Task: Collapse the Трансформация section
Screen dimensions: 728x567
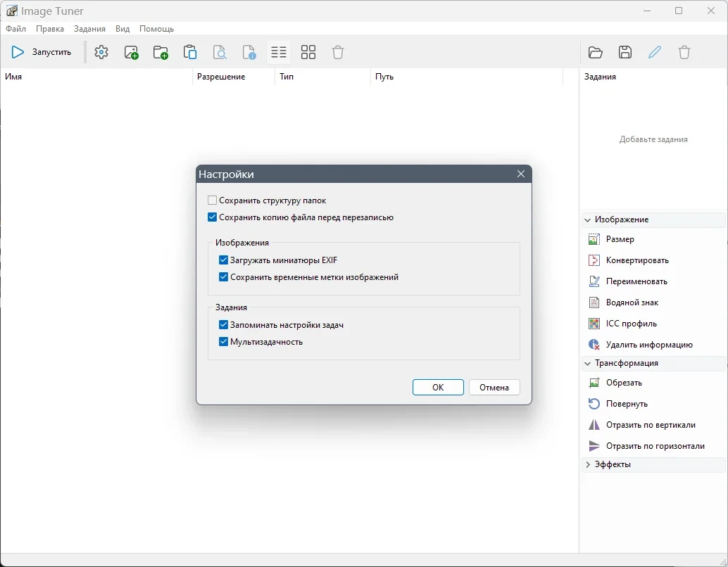Action: click(588, 363)
